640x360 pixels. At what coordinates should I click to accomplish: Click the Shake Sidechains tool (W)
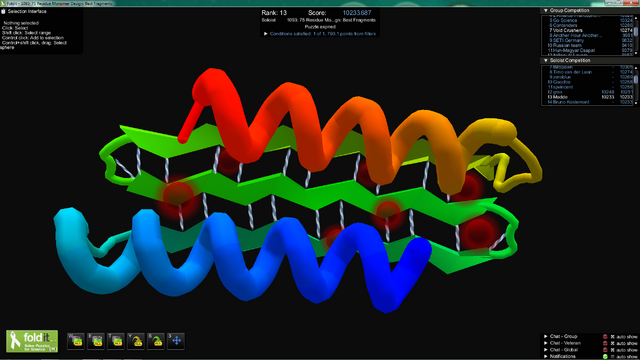76,341
